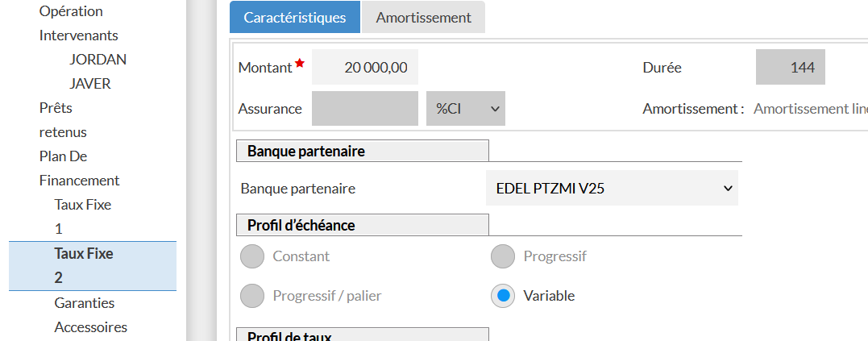The width and height of the screenshot is (868, 341).
Task: Open Accessoires in the sidebar
Action: (x=91, y=327)
